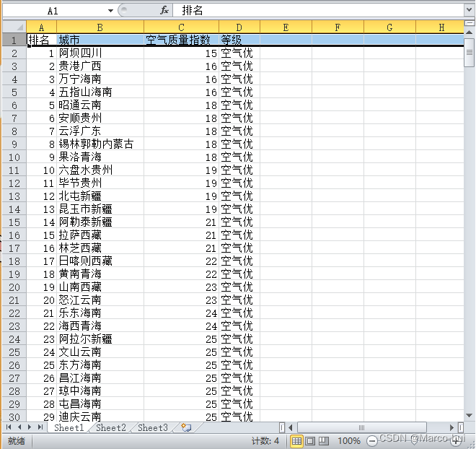Click the 计数: 4 status readout
The height and width of the screenshot is (449, 476).
265,441
